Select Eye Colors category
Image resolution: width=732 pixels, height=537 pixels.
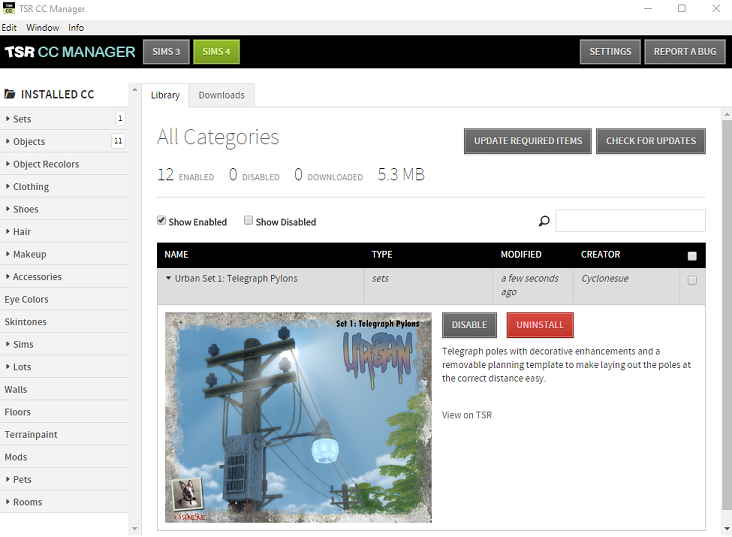pyautogui.click(x=64, y=299)
